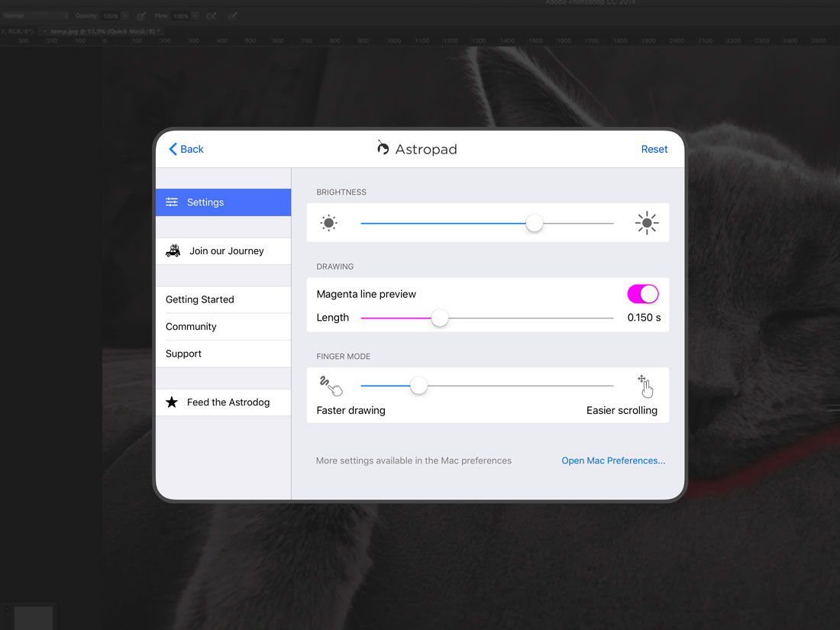Select Feed the Astrodog in the sidebar

(224, 402)
